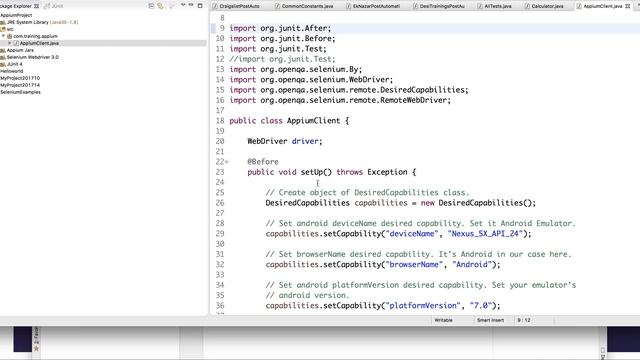Click JUnit 4 library icon
Screen dimensions: 640x360
point(3,64)
